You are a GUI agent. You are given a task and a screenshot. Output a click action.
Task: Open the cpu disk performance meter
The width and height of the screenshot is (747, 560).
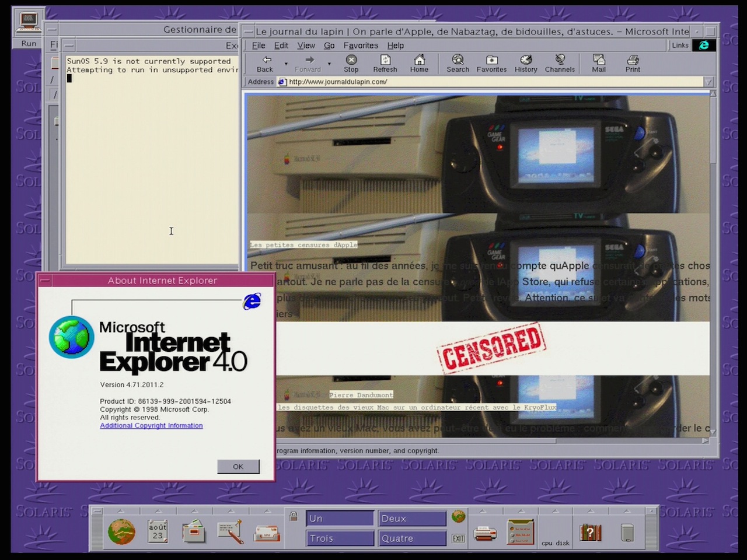[555, 531]
